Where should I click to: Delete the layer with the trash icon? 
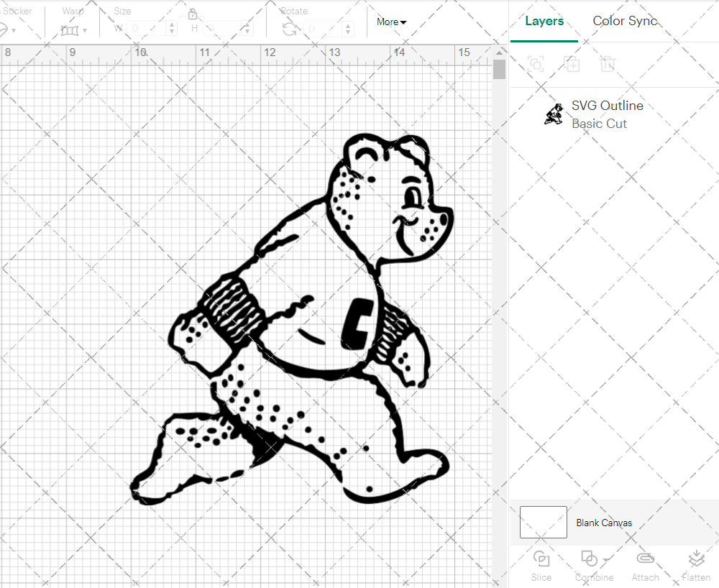[608, 64]
